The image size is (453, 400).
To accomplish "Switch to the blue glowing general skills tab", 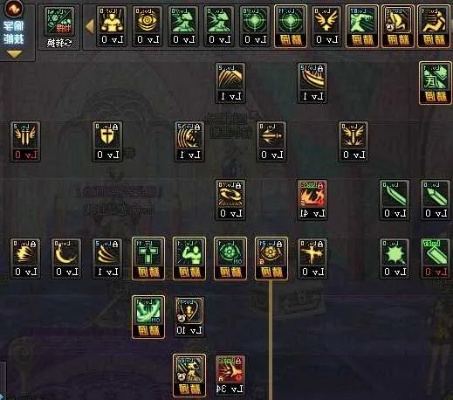I will 14,33.
